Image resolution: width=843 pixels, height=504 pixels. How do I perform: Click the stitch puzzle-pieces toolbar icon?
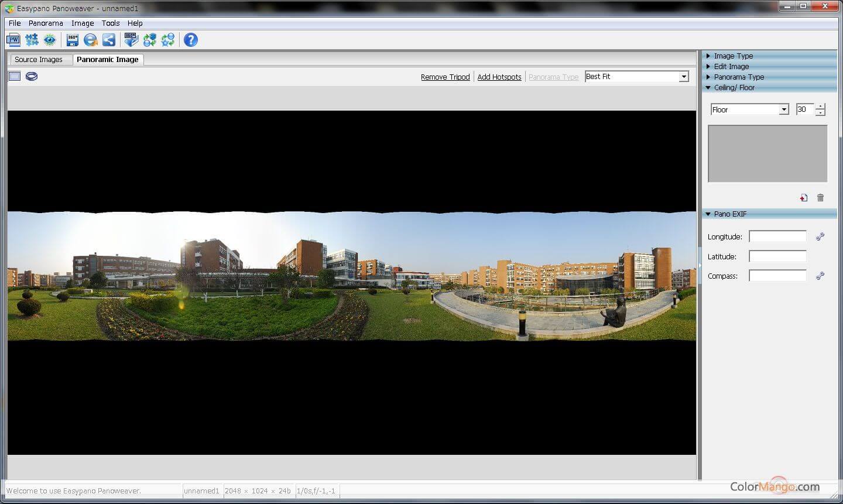pyautogui.click(x=32, y=40)
